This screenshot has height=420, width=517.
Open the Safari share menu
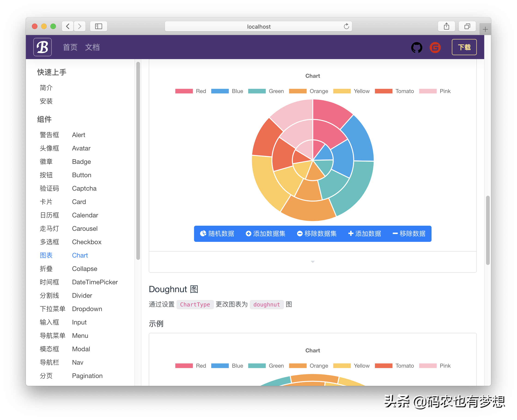tap(446, 26)
